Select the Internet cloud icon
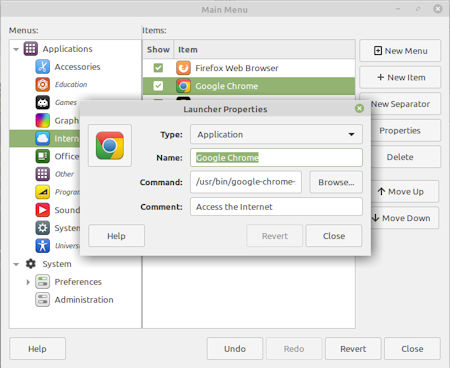The image size is (450, 368). 43,138
